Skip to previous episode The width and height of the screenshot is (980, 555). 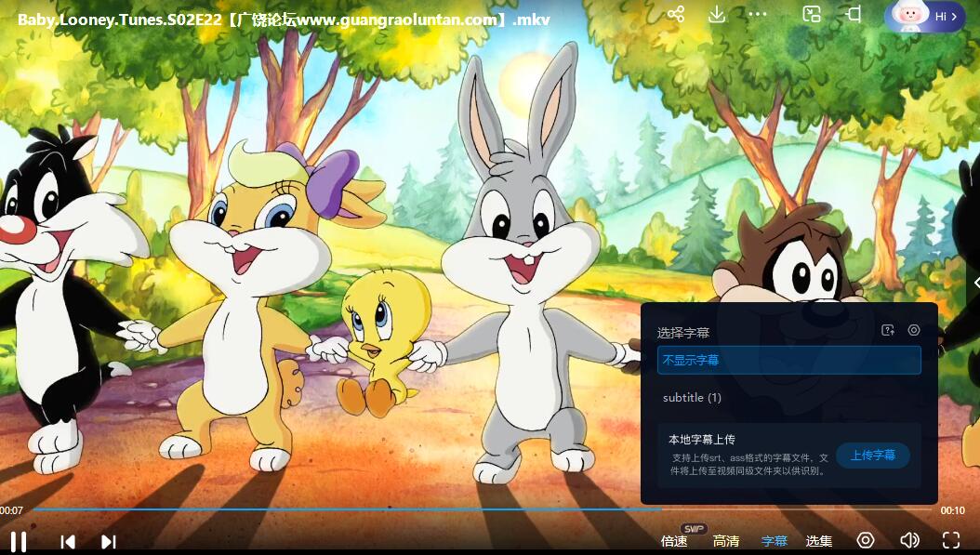pos(68,541)
